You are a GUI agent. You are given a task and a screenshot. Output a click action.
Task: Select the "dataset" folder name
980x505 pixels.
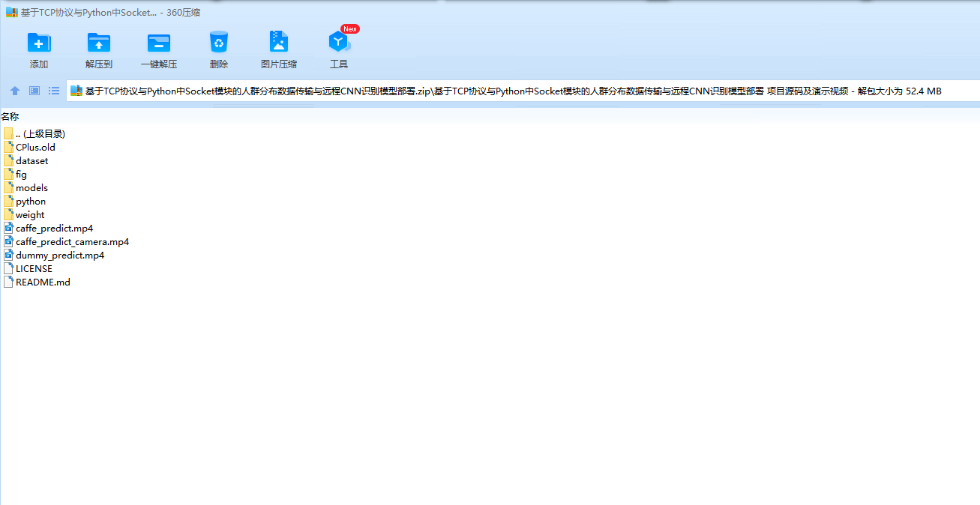pyautogui.click(x=31, y=160)
